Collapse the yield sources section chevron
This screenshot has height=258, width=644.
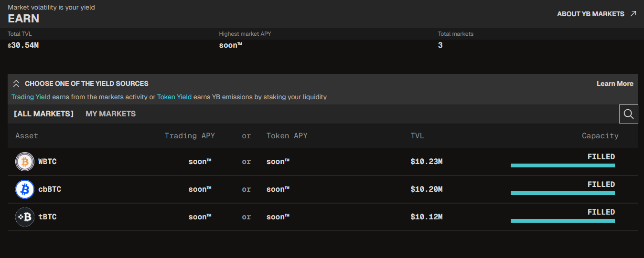(16, 83)
